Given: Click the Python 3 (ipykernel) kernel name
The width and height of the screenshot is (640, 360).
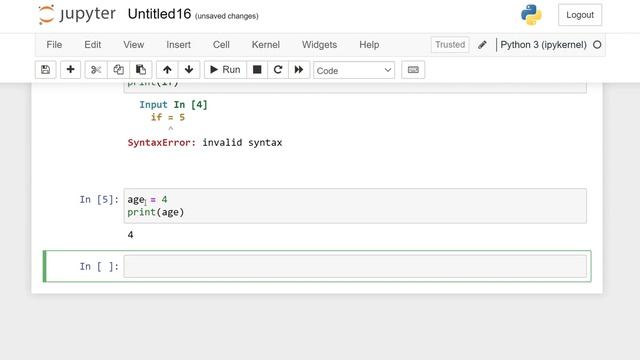Looking at the screenshot, I should coord(543,45).
